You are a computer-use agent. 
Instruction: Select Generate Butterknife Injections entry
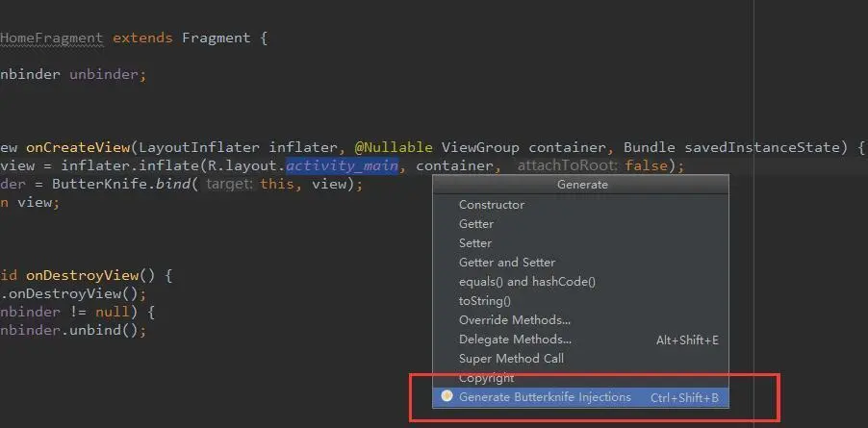[580, 397]
